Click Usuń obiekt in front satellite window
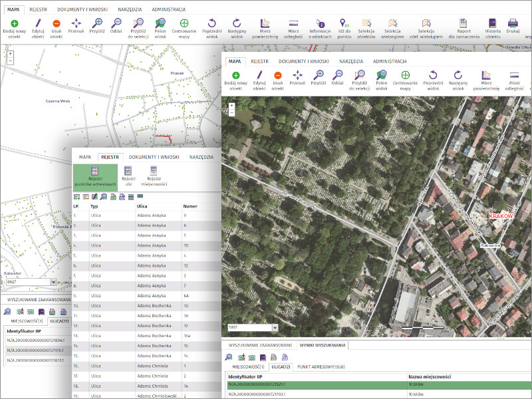This screenshot has width=532, height=399. [x=277, y=80]
